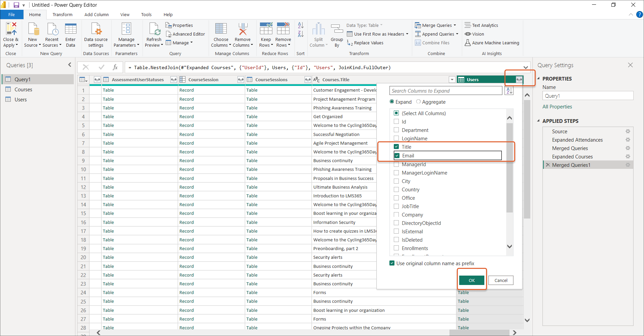This screenshot has width=644, height=336.
Task: Select the Aggregate radio option
Action: pyautogui.click(x=418, y=102)
